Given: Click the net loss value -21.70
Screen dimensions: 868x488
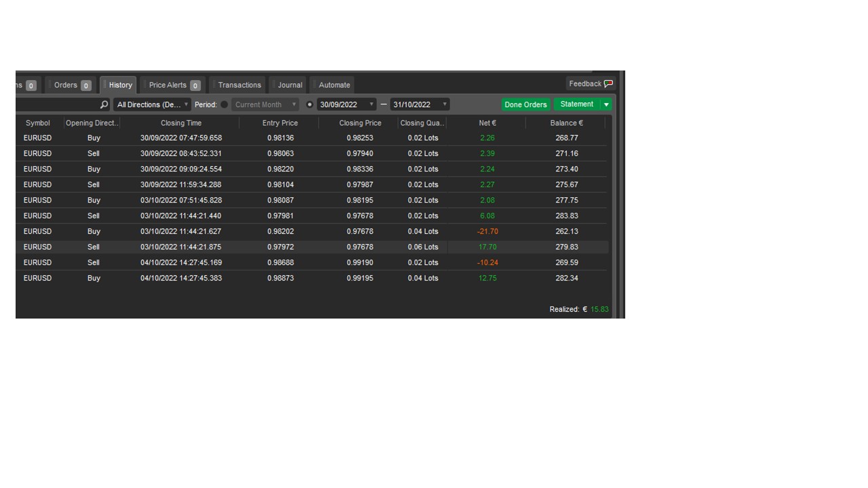Looking at the screenshot, I should pyautogui.click(x=487, y=232).
